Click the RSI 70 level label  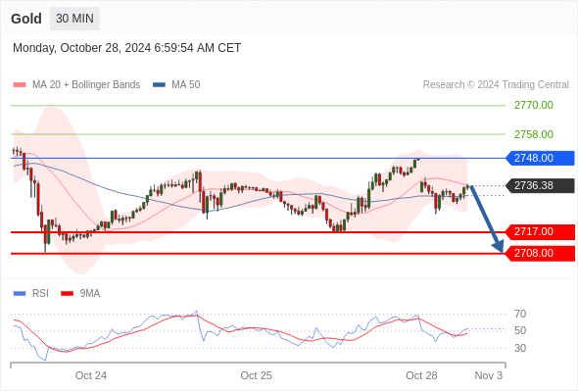[x=520, y=315]
